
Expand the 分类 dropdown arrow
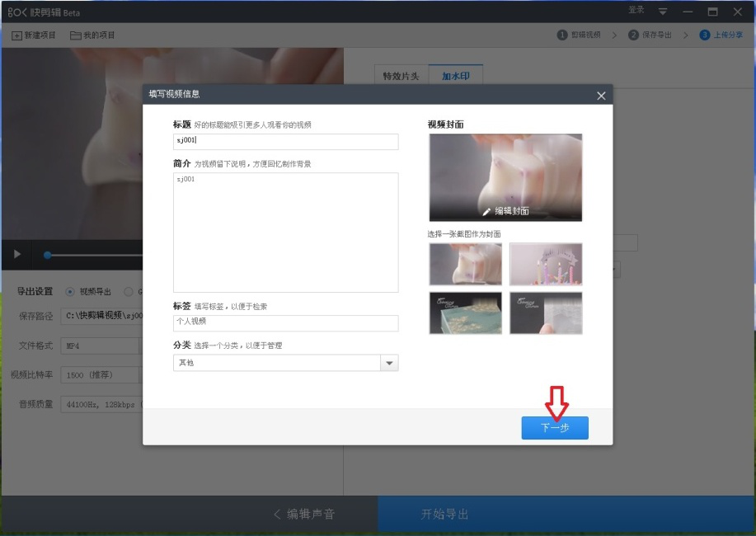pos(389,363)
